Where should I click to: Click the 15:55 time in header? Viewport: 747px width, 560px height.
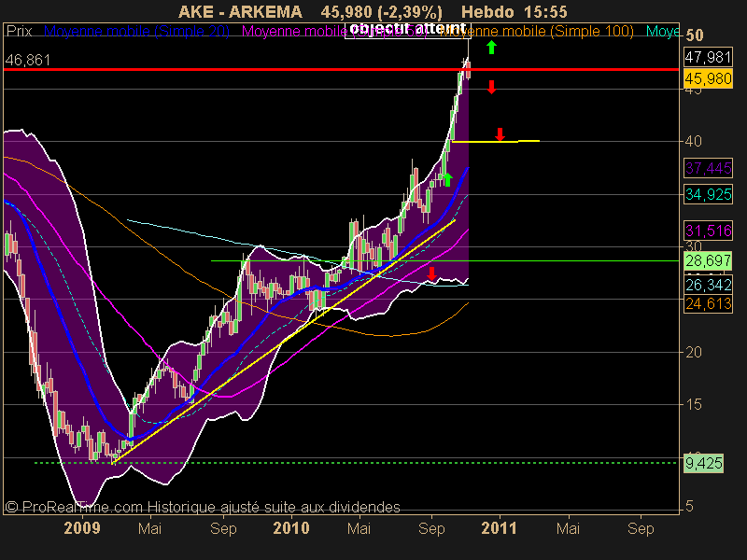pyautogui.click(x=544, y=11)
